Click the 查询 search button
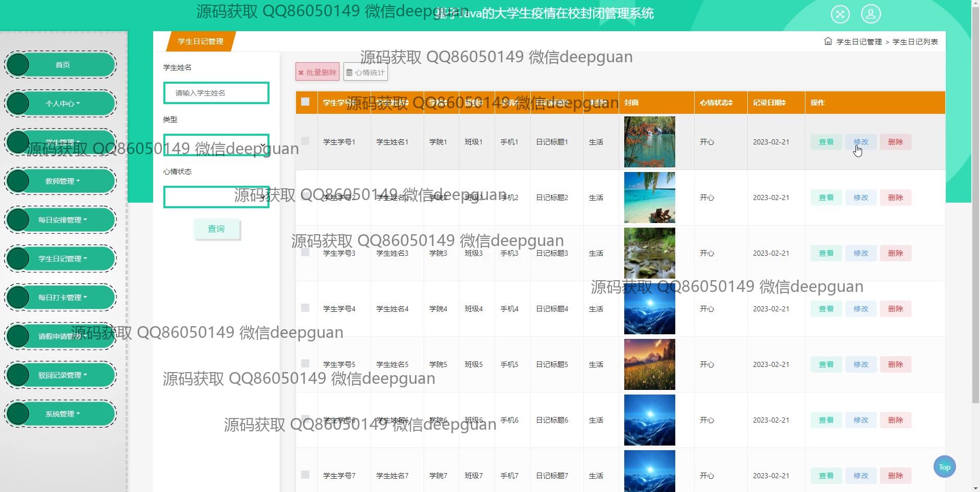The image size is (980, 492). [216, 229]
